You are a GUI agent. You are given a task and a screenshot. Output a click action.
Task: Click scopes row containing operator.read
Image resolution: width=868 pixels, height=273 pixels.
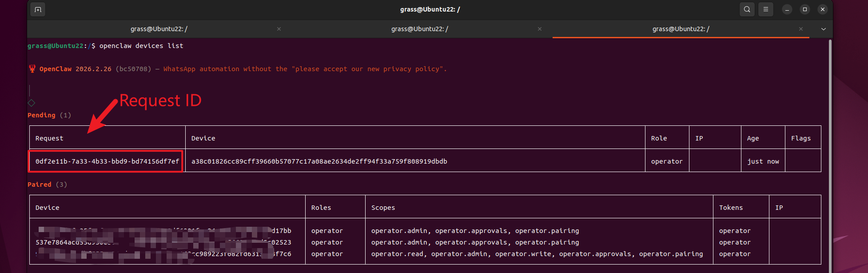tap(537, 254)
